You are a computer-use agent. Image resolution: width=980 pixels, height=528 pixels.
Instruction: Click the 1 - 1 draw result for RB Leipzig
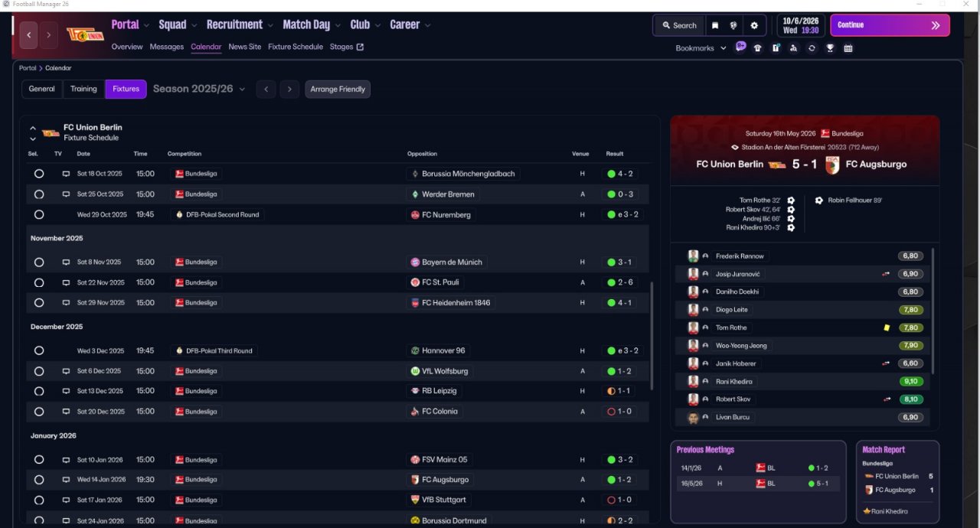[x=620, y=391]
